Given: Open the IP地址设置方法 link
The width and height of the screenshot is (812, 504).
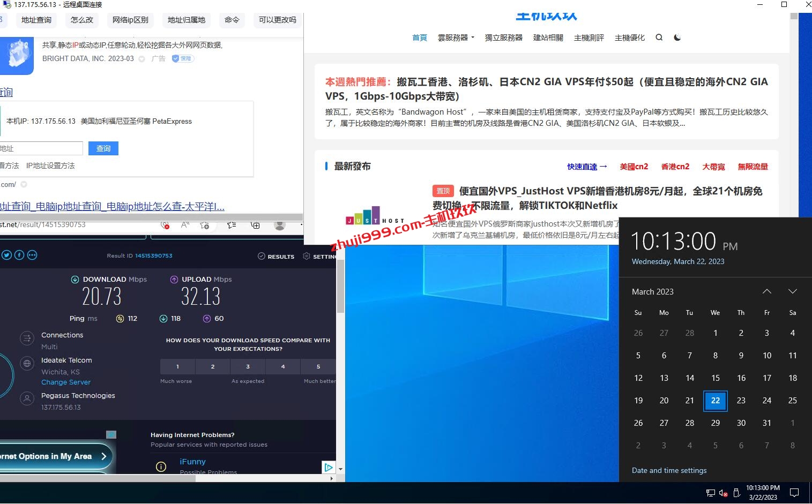Looking at the screenshot, I should pyautogui.click(x=50, y=166).
